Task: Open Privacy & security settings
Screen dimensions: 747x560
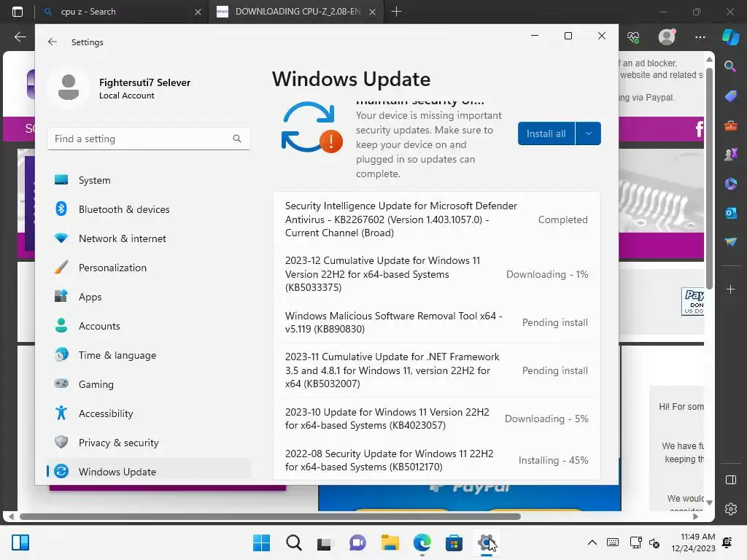Action: click(149, 443)
